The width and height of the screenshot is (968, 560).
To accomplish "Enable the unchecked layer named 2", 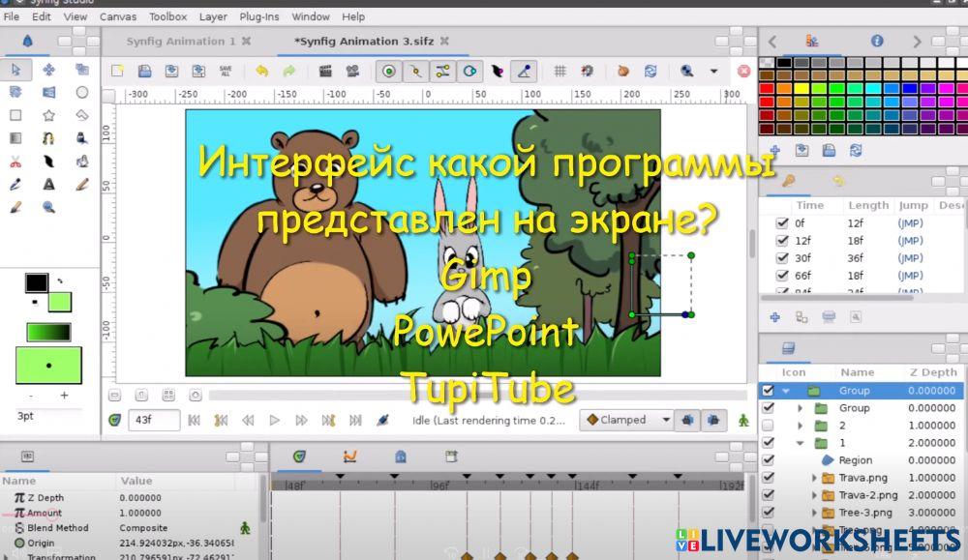I will (x=768, y=426).
